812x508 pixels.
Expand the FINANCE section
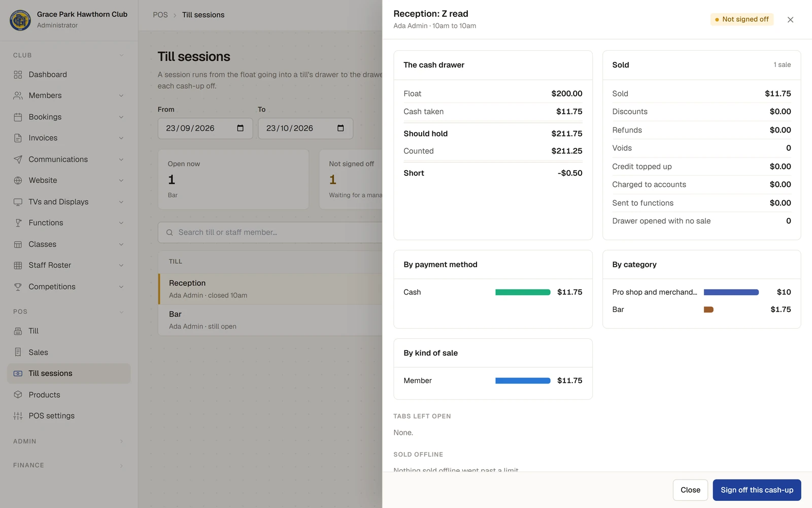[x=69, y=465]
